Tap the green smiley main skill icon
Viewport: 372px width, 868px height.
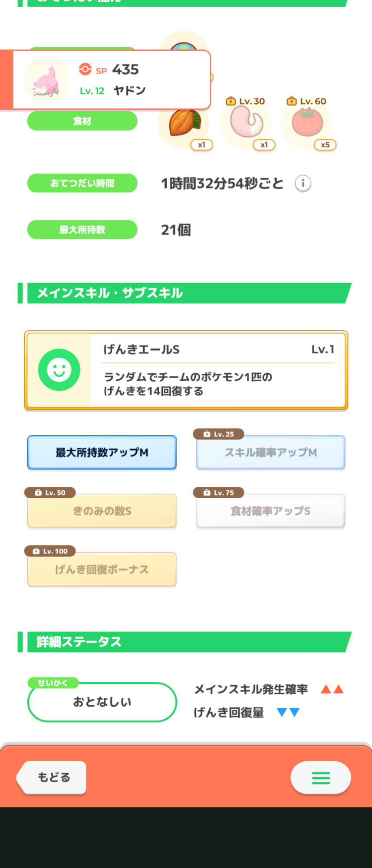[59, 370]
